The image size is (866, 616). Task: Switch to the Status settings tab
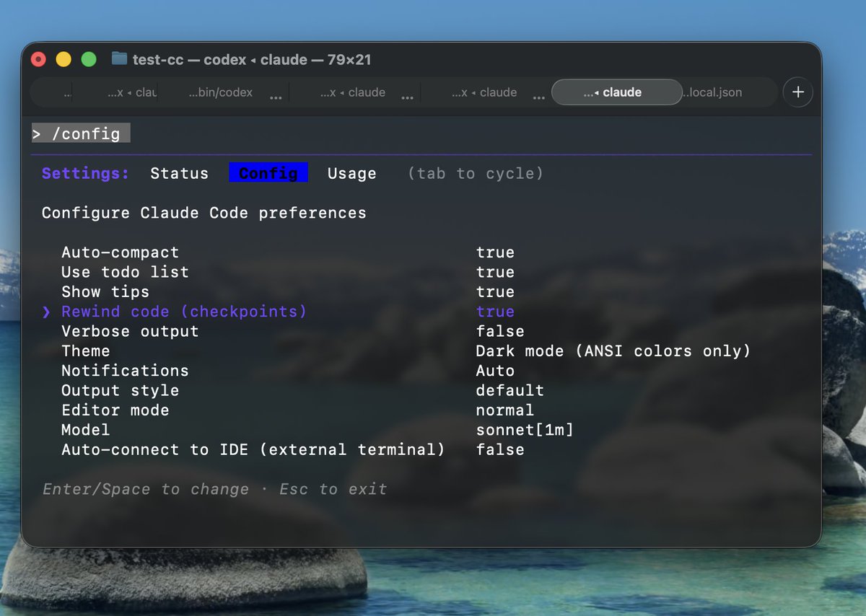(x=179, y=173)
